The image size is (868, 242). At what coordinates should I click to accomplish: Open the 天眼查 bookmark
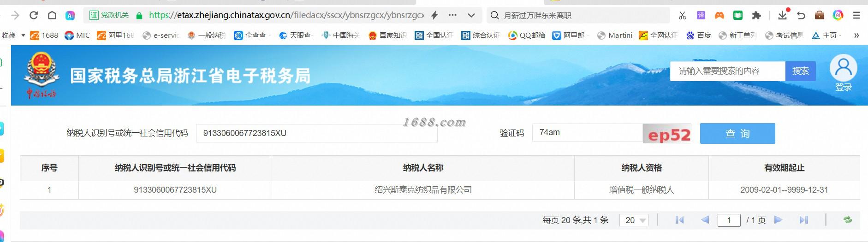coord(296,35)
